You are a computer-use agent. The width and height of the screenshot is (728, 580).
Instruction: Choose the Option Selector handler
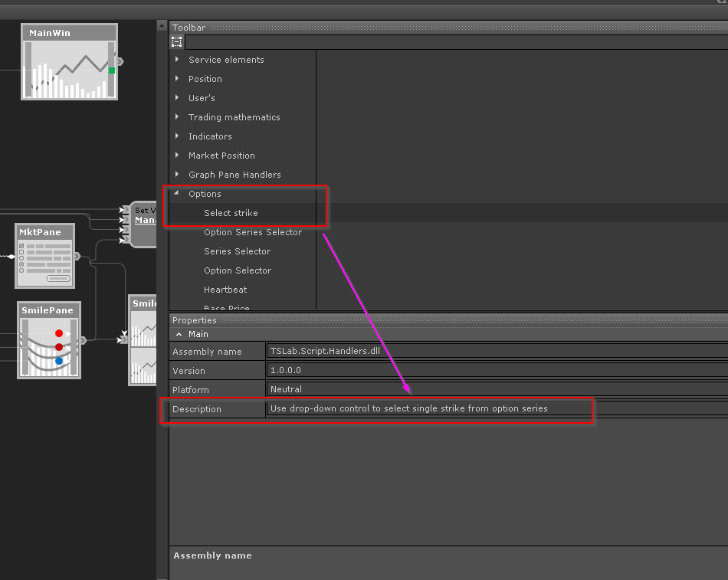click(238, 270)
